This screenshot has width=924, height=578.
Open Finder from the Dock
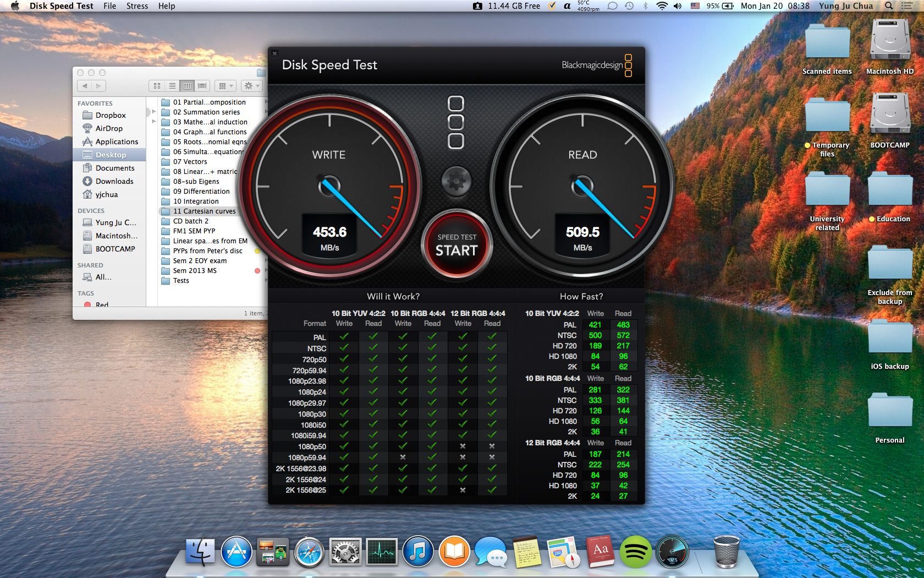(200, 552)
